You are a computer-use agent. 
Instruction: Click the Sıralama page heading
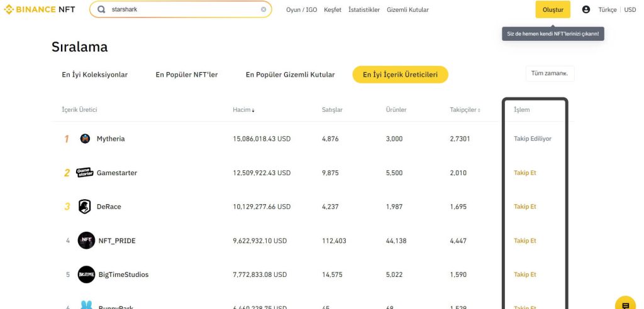[x=80, y=46]
